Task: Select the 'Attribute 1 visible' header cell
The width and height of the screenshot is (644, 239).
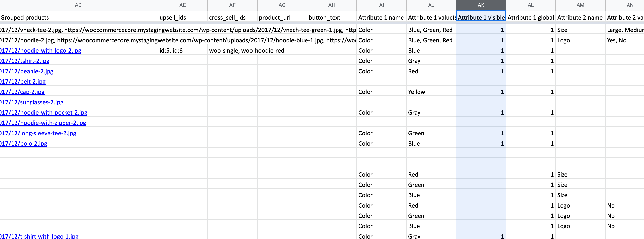Action: pyautogui.click(x=481, y=18)
